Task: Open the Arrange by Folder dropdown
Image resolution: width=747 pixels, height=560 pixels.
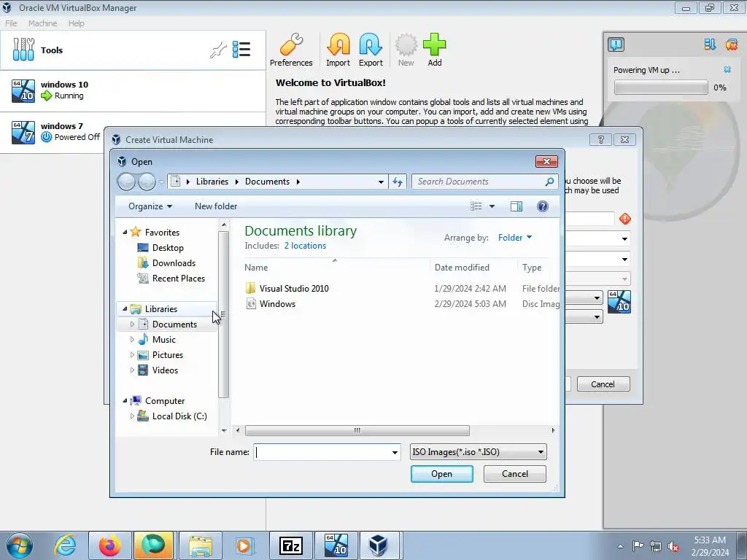Action: (x=515, y=237)
